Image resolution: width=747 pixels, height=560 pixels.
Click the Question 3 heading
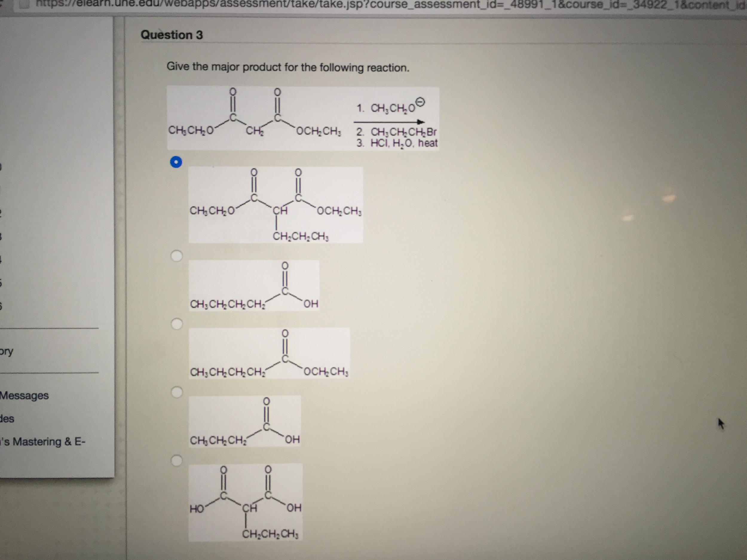172,35
